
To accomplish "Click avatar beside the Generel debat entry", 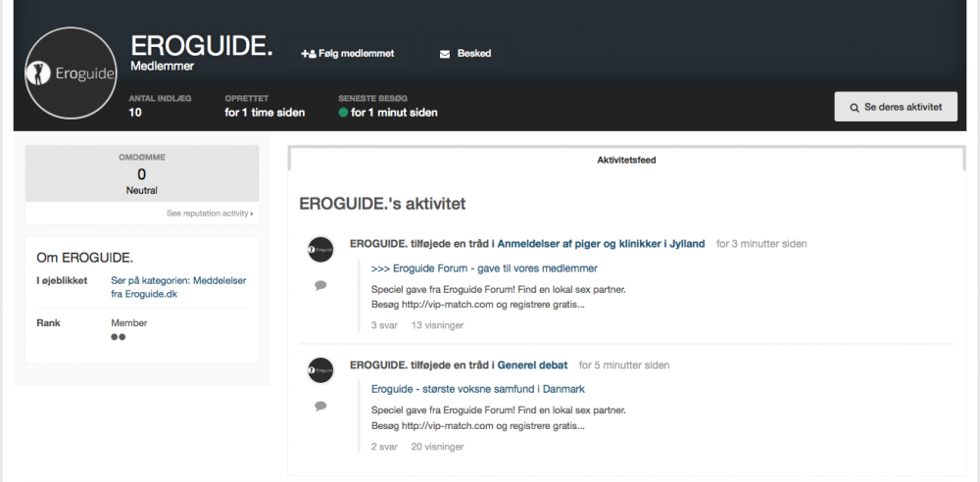I will click(x=320, y=370).
